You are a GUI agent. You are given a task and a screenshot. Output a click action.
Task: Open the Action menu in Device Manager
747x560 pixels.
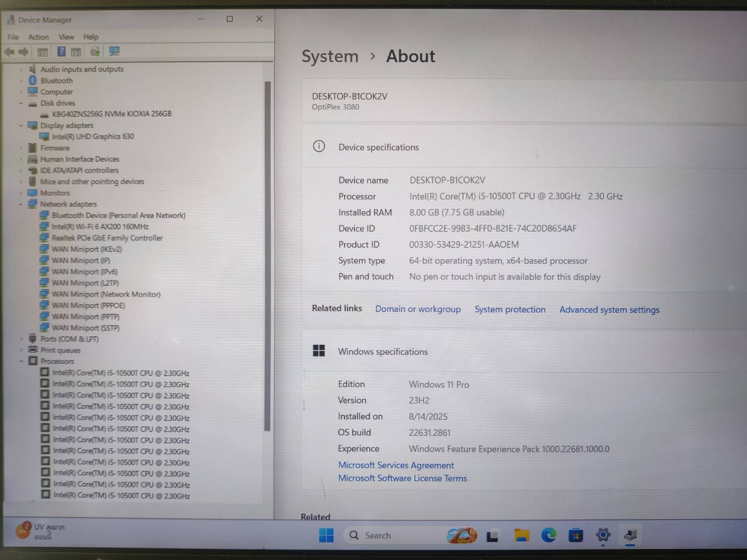click(x=38, y=37)
